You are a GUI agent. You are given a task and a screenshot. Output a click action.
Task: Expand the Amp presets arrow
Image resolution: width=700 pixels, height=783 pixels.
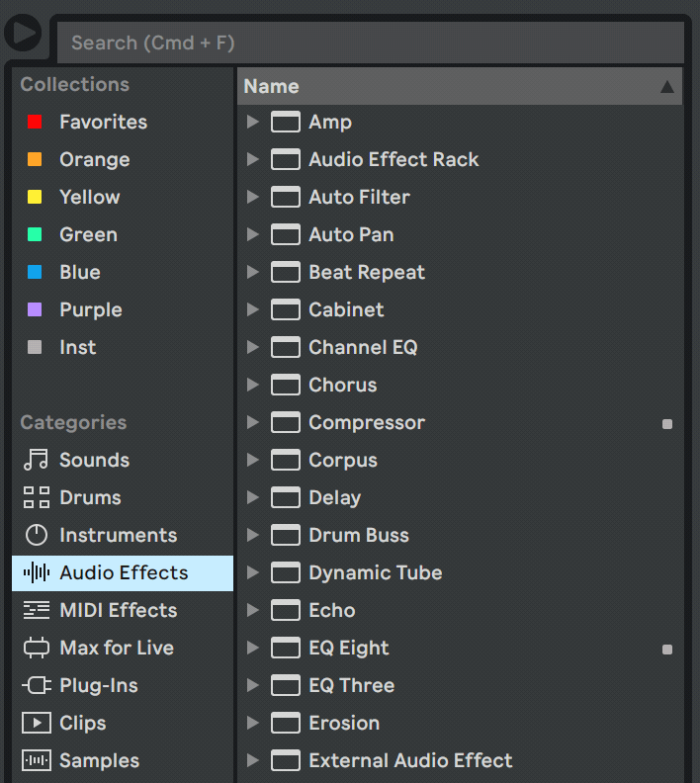tap(253, 122)
